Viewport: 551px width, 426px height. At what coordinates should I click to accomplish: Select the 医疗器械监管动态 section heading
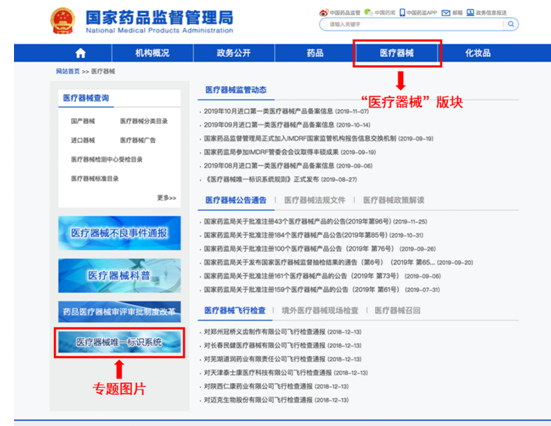pos(236,90)
